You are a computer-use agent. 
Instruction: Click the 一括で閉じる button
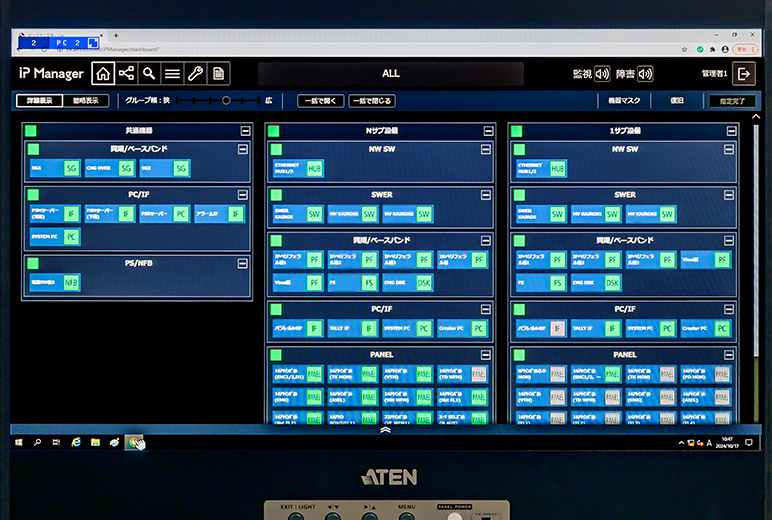click(x=373, y=101)
